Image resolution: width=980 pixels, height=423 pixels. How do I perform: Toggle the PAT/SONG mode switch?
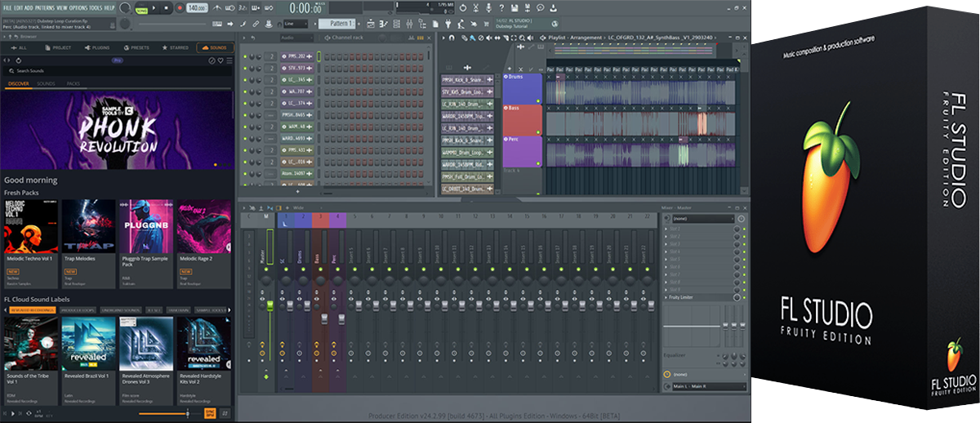click(x=142, y=7)
